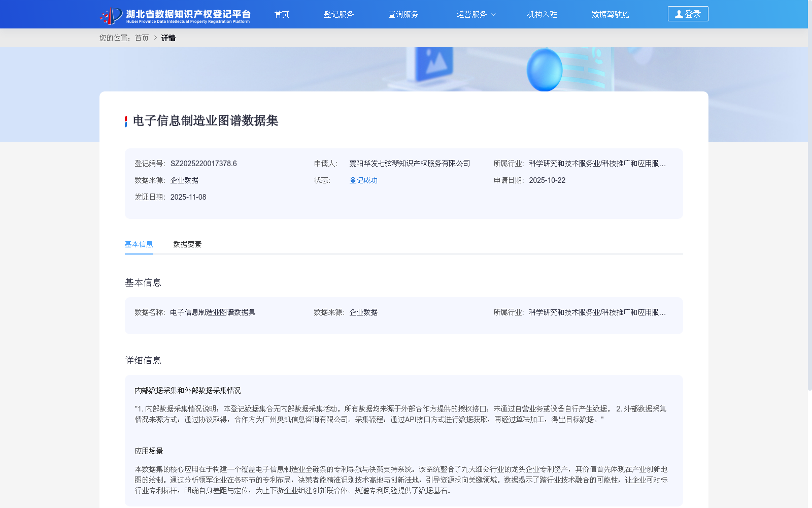
Task: Open 查询服务 in the navigation bar
Action: pyautogui.click(x=403, y=14)
